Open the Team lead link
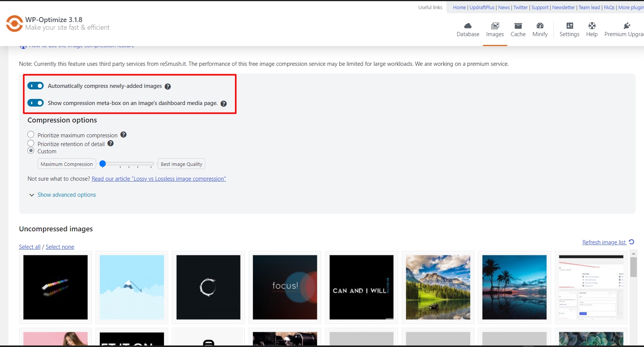 [589, 7]
